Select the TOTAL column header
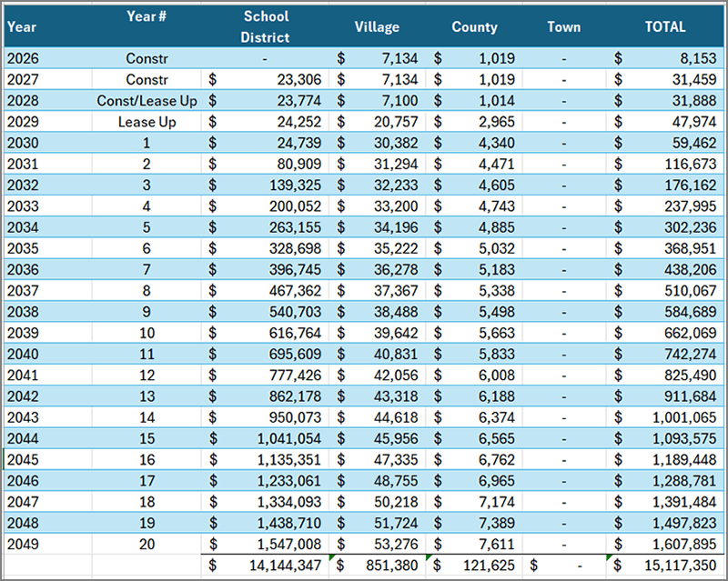This screenshot has height=581, width=728. tap(665, 27)
